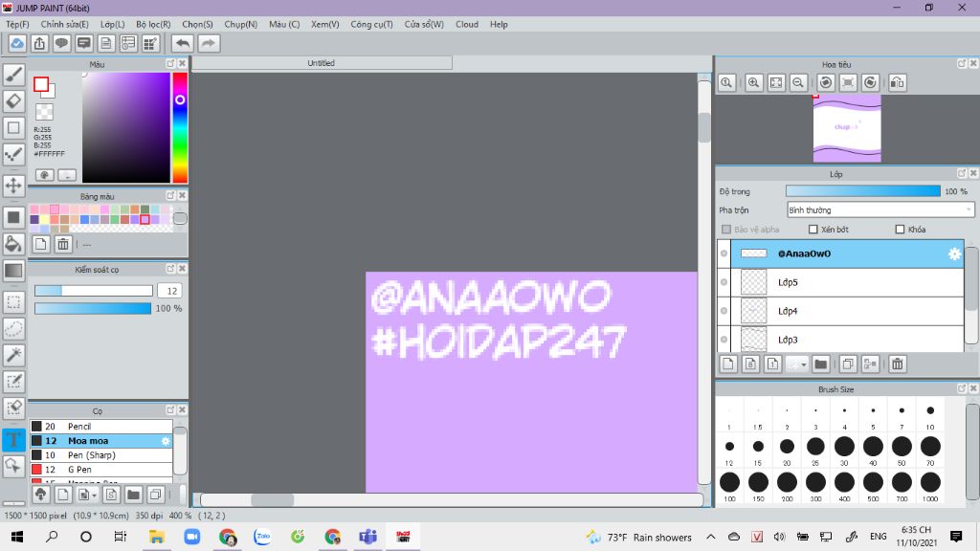
Task: Select the Dot pen tool
Action: (x=13, y=154)
